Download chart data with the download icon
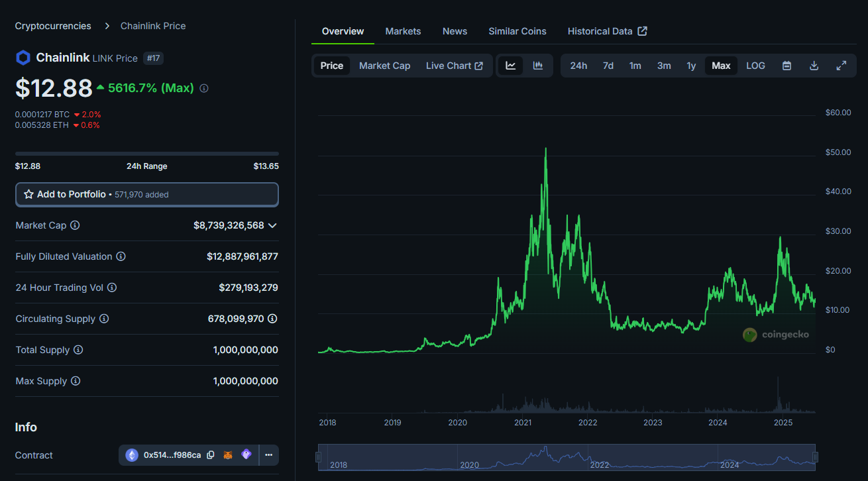The height and width of the screenshot is (481, 868). 814,66
